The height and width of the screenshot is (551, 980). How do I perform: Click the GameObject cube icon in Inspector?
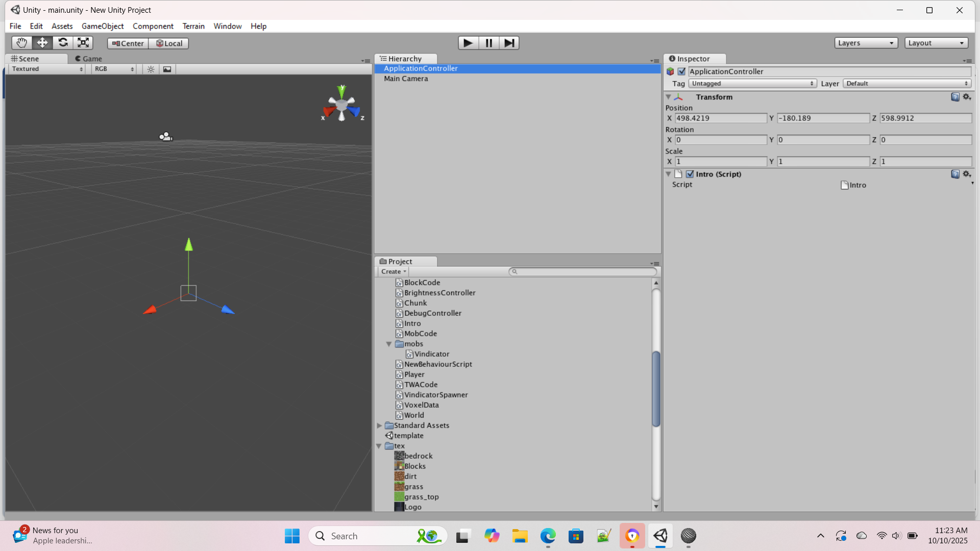(670, 71)
